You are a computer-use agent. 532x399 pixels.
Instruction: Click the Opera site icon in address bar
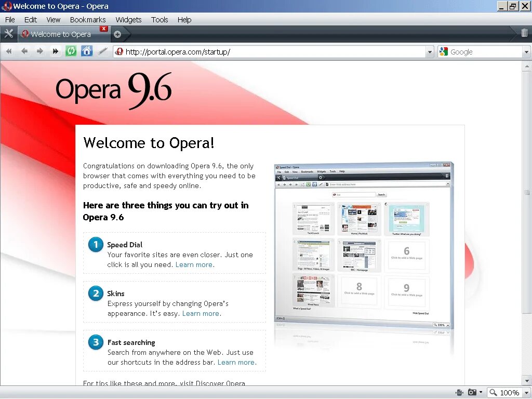[x=119, y=52]
